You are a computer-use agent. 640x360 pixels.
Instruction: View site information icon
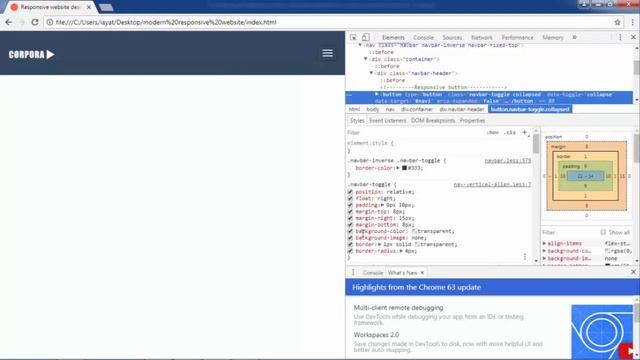50,22
